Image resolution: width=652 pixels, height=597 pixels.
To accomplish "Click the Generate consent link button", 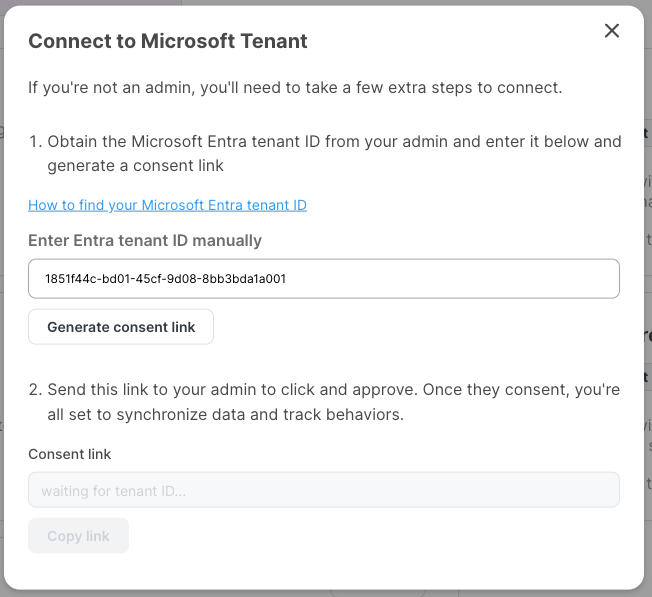I will tap(121, 327).
